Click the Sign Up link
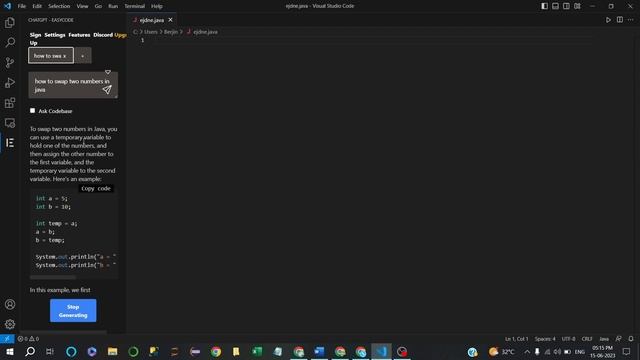 [x=35, y=39]
